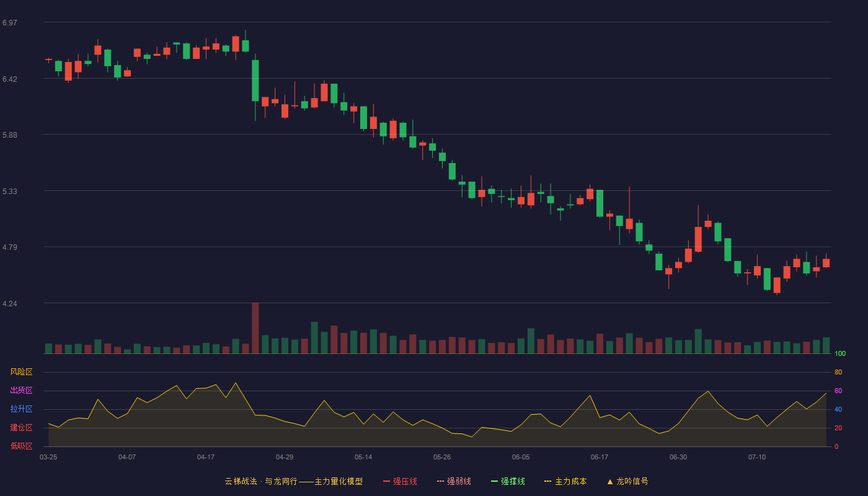Click the 6.97 price axis label
This screenshot has width=868, height=496.
10,23
